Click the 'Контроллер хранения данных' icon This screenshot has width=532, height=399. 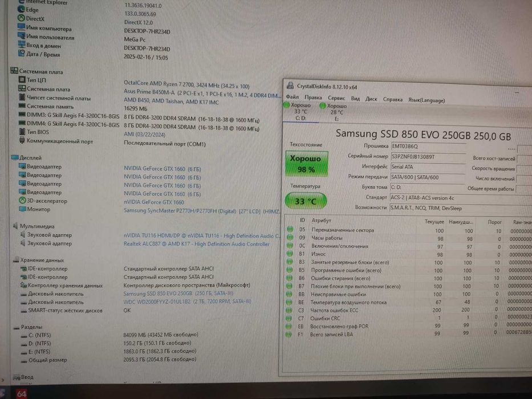point(23,285)
